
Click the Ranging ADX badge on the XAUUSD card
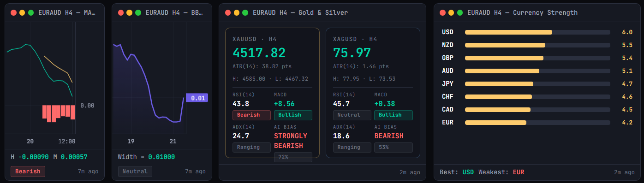pos(251,148)
